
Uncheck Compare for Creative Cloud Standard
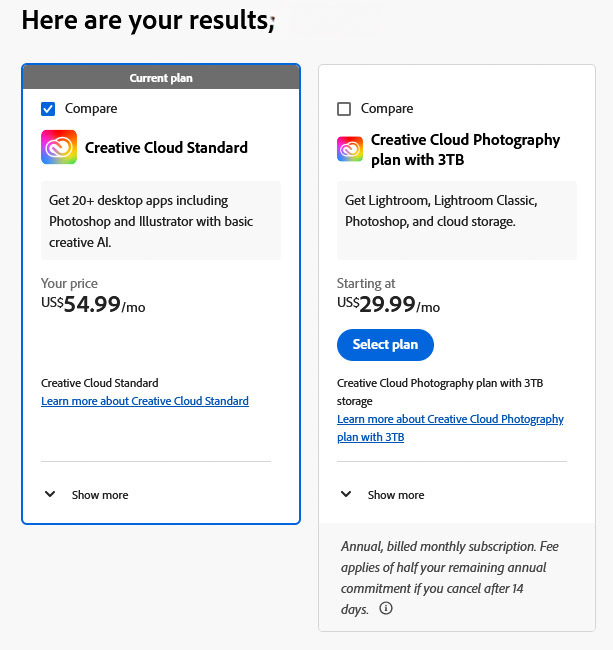point(49,108)
